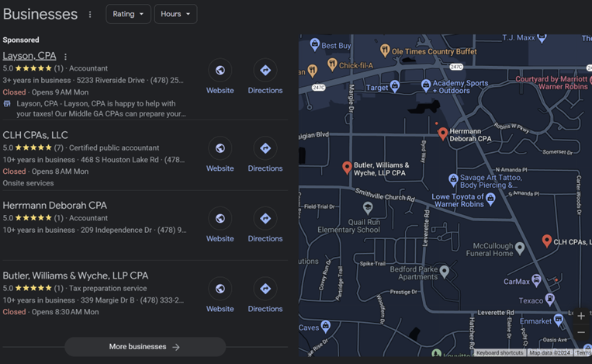This screenshot has width=592, height=364.
Task: Click the More businesses button
Action: pyautogui.click(x=145, y=347)
